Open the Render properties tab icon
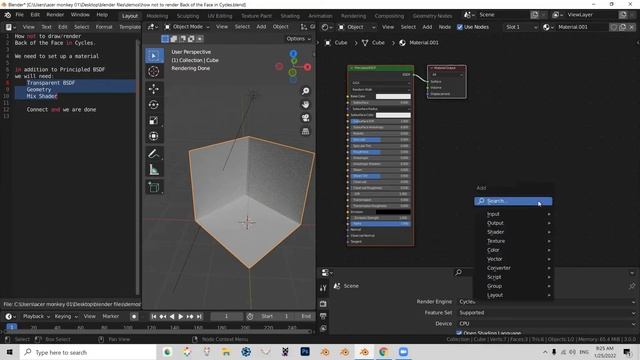640x360 pixels. [x=323, y=304]
